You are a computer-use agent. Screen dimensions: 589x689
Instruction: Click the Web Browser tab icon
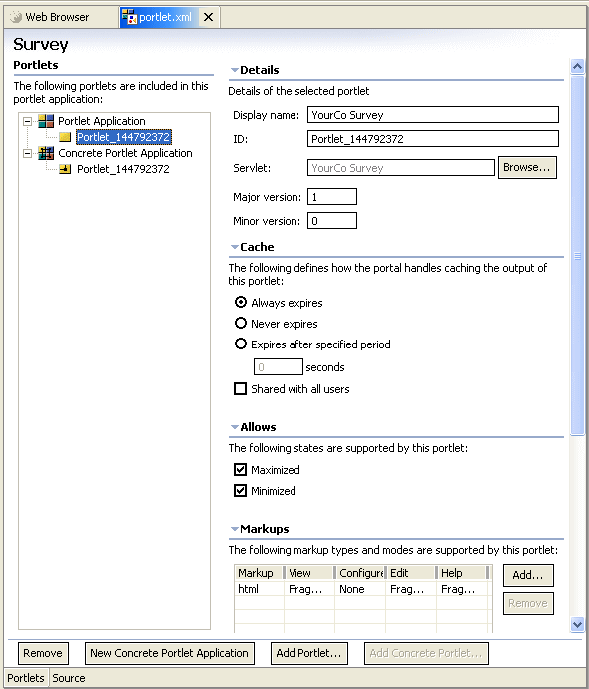16,17
